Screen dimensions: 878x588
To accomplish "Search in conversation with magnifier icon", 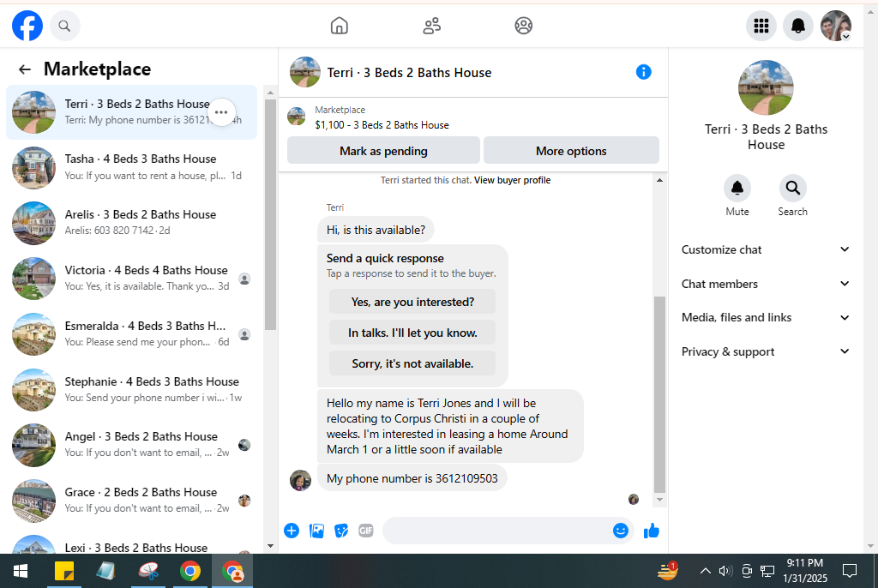I will coord(792,189).
